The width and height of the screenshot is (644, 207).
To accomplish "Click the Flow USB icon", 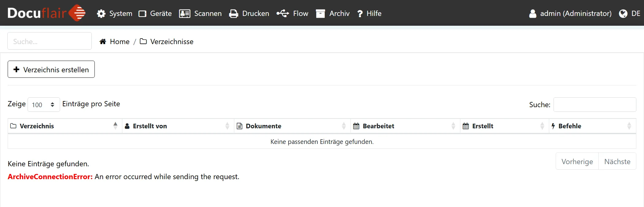I will point(283,13).
